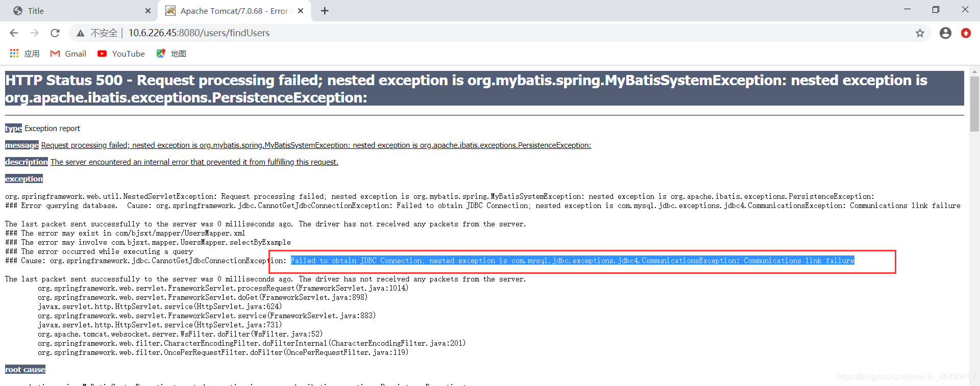
Task: Click the address bar URL
Action: [199, 33]
